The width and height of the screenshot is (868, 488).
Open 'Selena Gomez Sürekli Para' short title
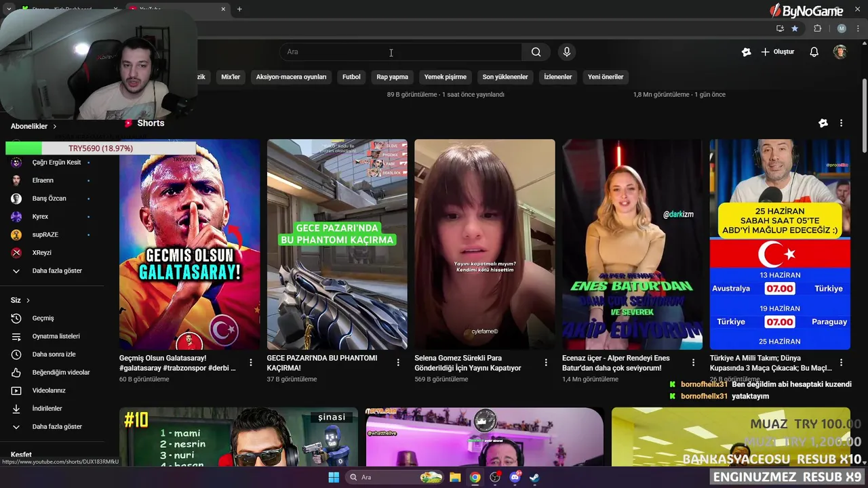(468, 363)
